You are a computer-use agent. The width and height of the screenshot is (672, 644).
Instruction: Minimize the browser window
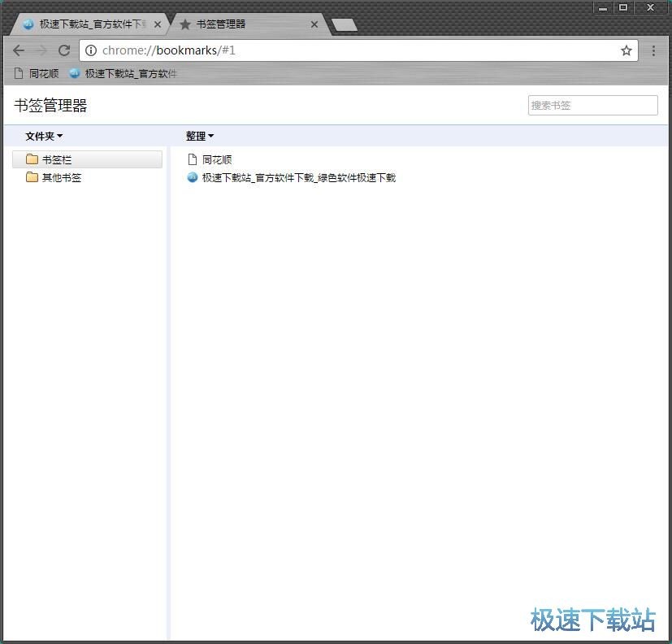point(603,7)
